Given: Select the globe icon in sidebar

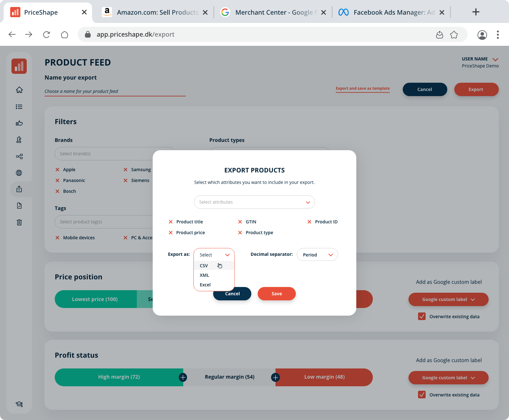Looking at the screenshot, I should pos(19,173).
